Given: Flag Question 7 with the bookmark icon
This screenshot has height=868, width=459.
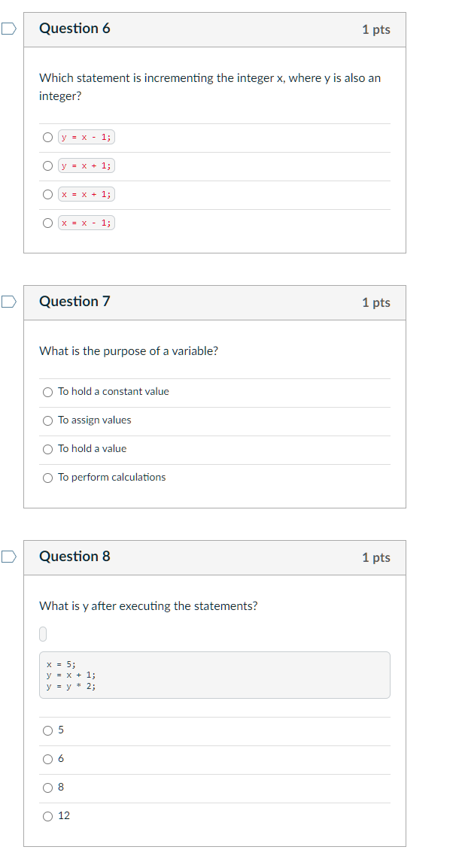Looking at the screenshot, I should 8,301.
